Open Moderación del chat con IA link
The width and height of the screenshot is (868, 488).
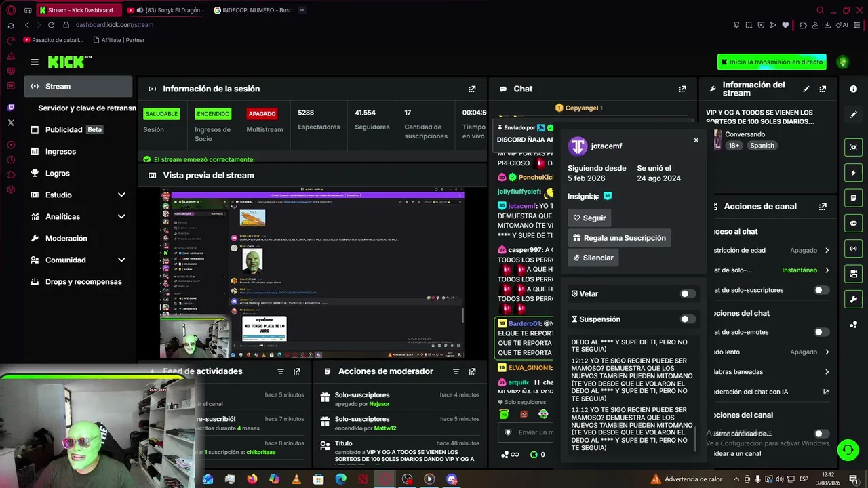[x=771, y=392]
